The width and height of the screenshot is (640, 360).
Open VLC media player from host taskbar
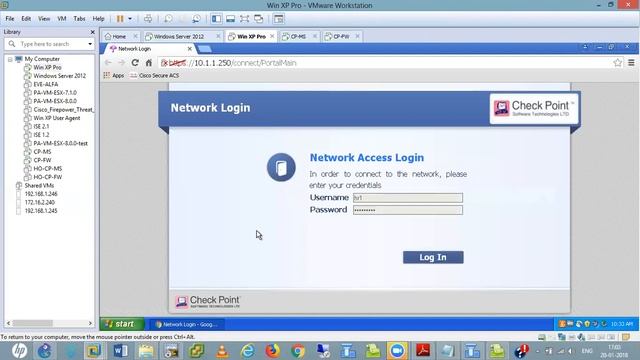[222, 351]
